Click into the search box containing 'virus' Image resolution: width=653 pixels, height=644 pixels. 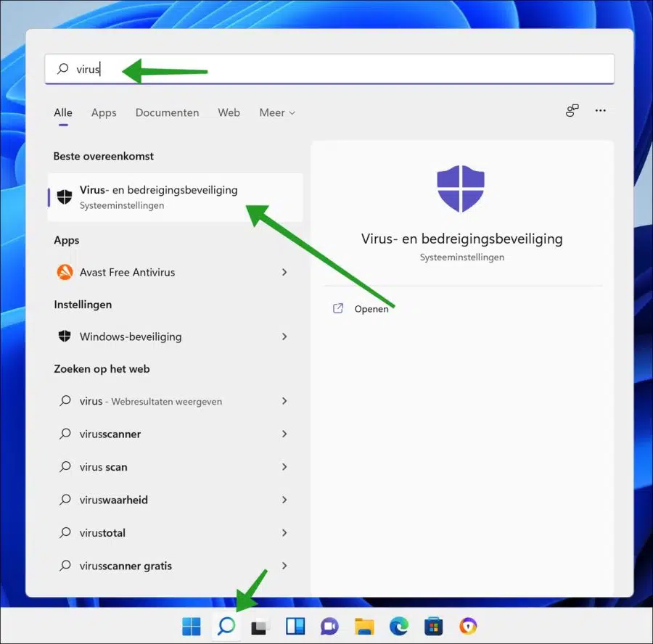point(329,69)
